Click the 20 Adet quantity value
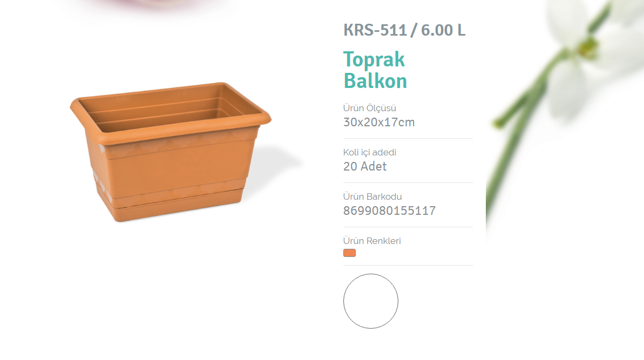Viewport: 644px width, 360px height. pyautogui.click(x=365, y=166)
